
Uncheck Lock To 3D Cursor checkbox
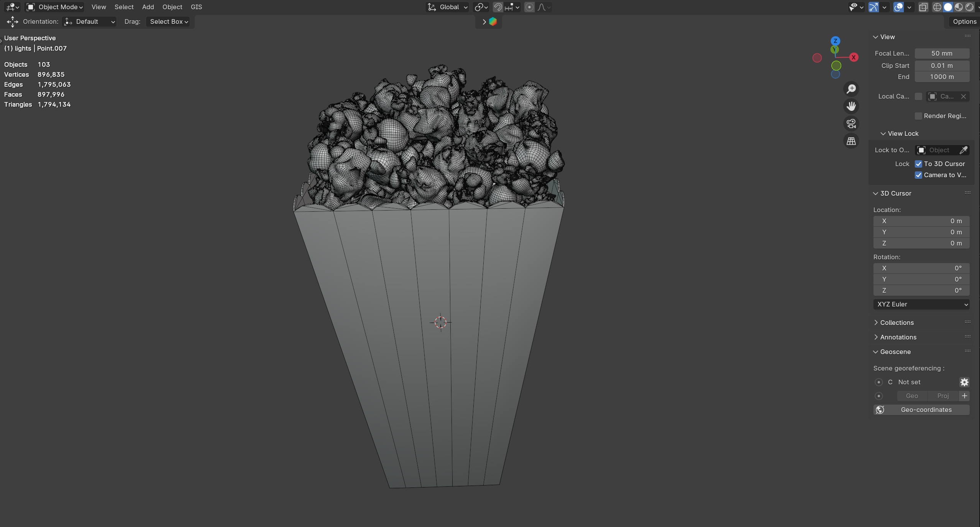(x=918, y=164)
